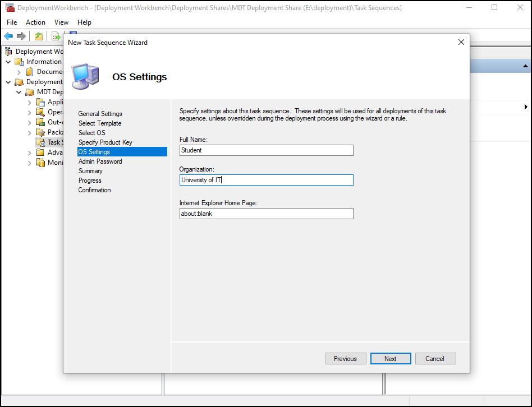
Task: Click the Up One Level folder icon
Action: coord(38,36)
